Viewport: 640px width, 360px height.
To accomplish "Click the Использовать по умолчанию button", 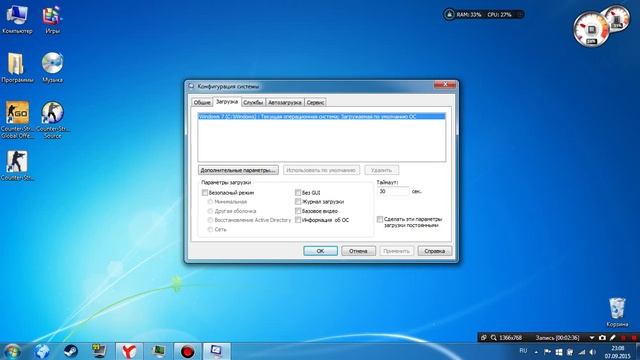I will (321, 170).
